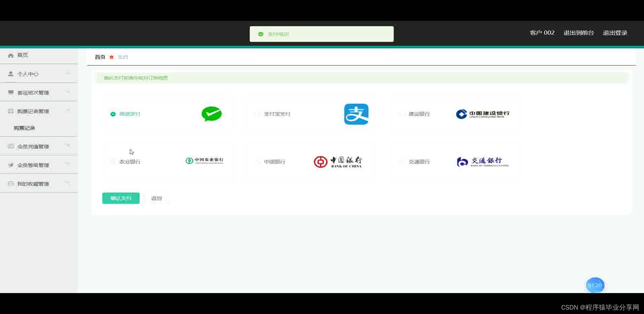Click the icon beside 我的收藏管理
This screenshot has width=644, height=314.
(11, 184)
